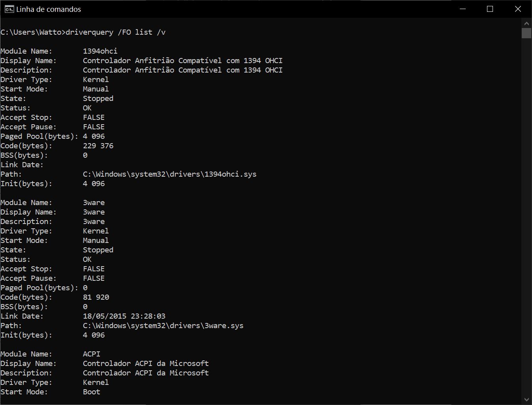This screenshot has height=405, width=532.
Task: Click the Linha de comandos title text
Action: tap(49, 9)
